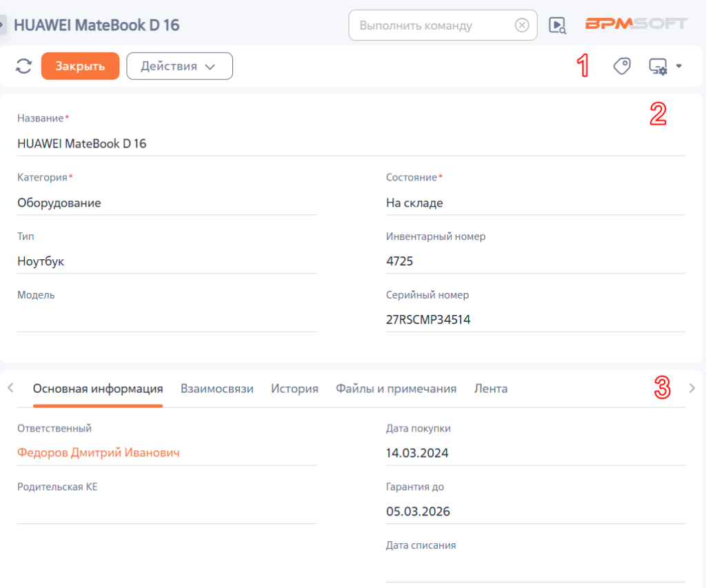Switch to the История tab
706x588 pixels.
point(294,389)
